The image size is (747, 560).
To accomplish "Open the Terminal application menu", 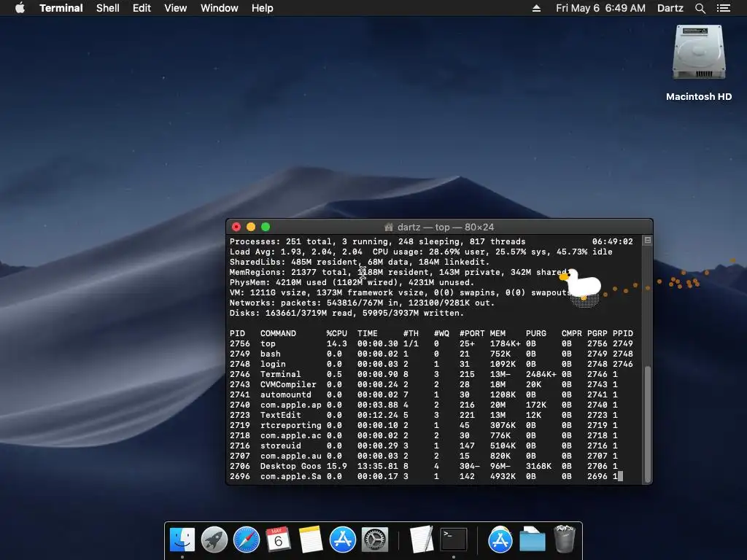I will (61, 8).
